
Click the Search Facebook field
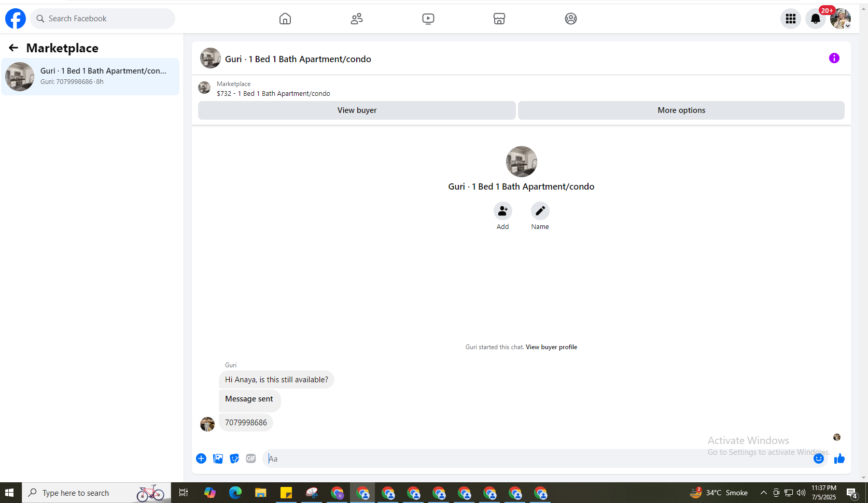tap(103, 19)
